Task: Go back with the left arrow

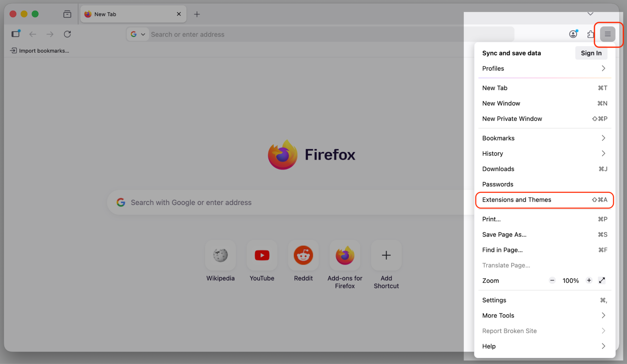Action: click(33, 34)
